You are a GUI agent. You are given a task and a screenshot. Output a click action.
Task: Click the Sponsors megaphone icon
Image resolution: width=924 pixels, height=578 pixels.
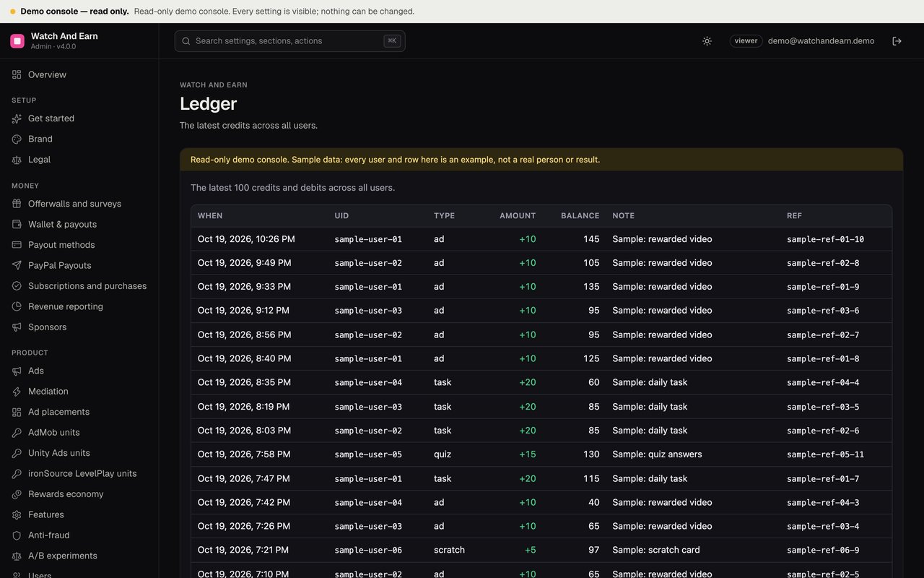click(x=17, y=327)
